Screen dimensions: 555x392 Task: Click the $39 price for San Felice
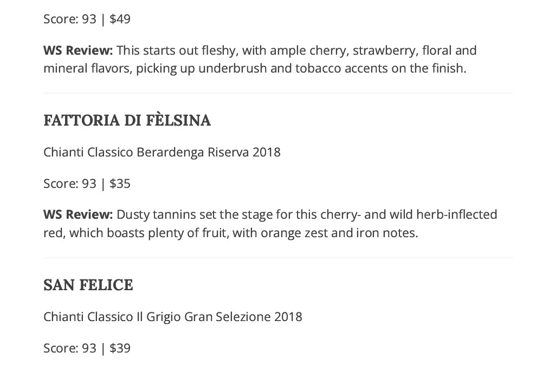120,348
